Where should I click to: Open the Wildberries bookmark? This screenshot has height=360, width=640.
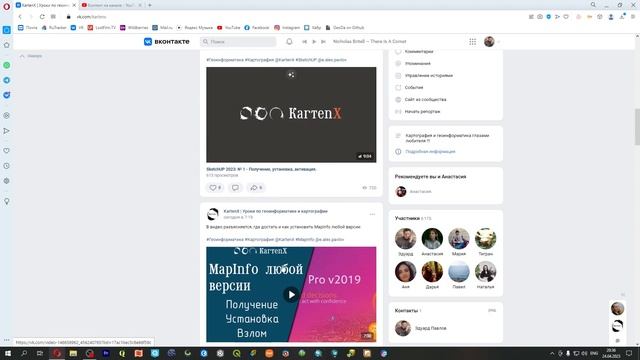click(x=134, y=28)
